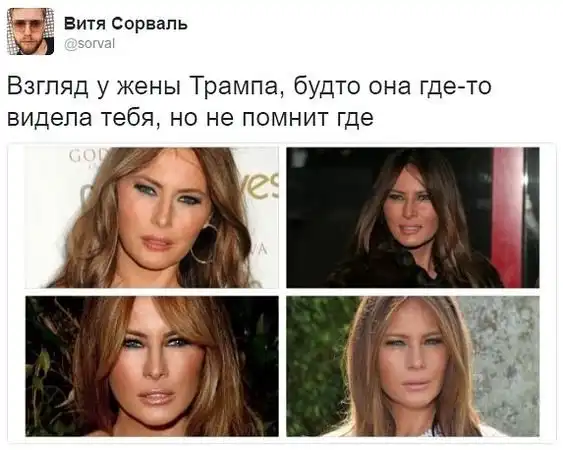
Task: Open the top-left photo in the grid
Action: [x=152, y=217]
